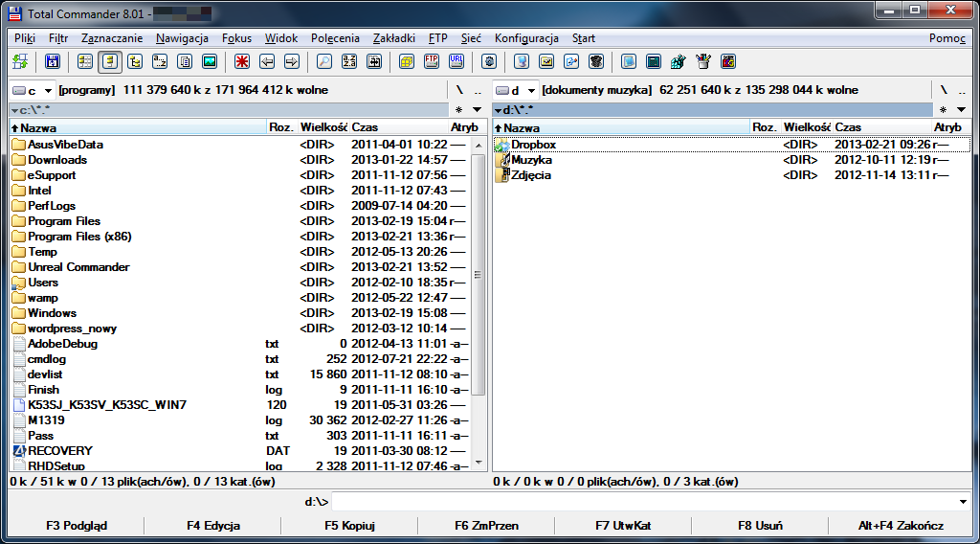
Task: Toggle full details view button
Action: 110,61
